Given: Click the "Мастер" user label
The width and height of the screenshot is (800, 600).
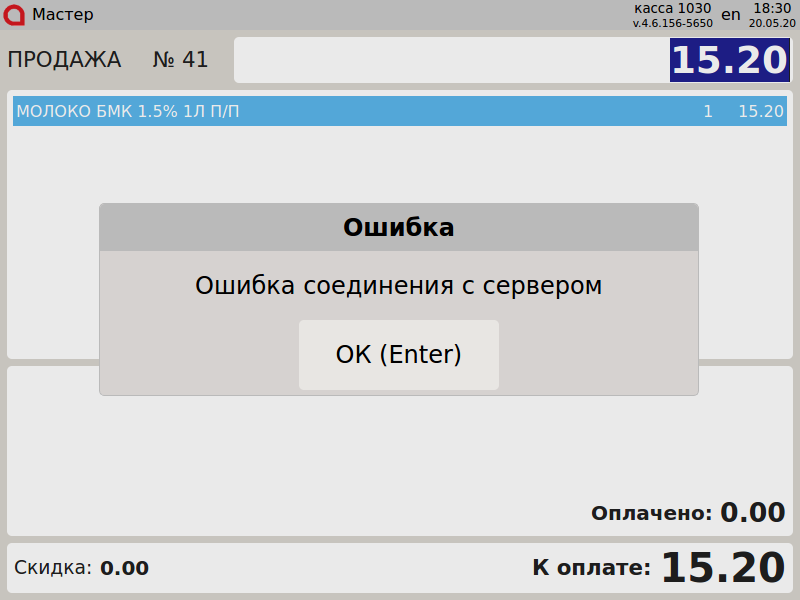Looking at the screenshot, I should (63, 15).
